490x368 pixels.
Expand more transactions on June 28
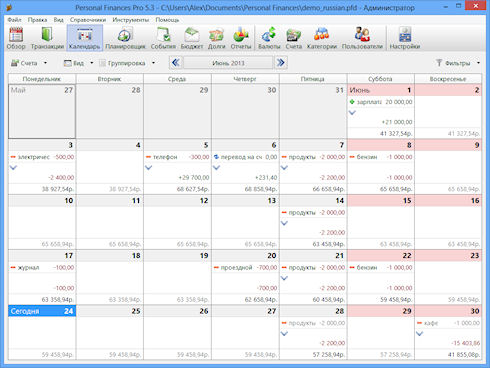click(x=284, y=333)
